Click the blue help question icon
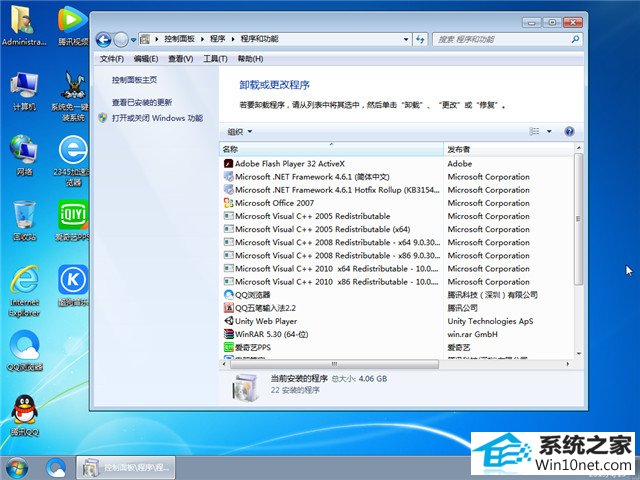640x480 pixels. 569,131
